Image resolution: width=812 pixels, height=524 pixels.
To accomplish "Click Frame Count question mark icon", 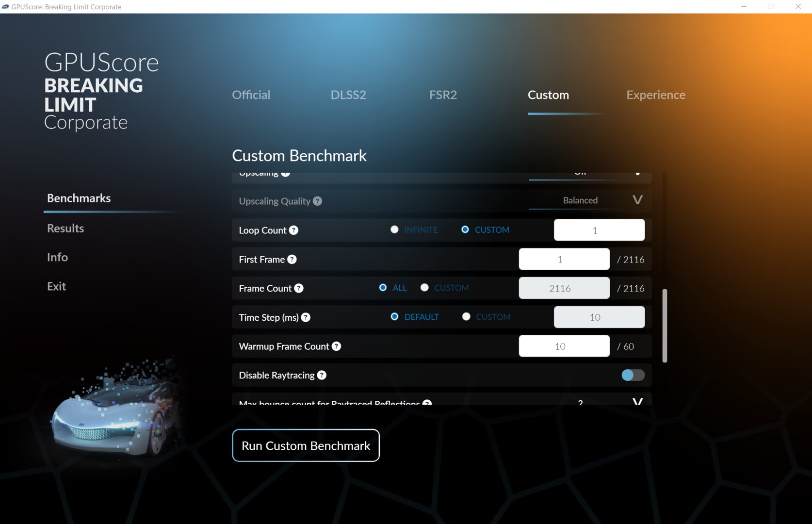I will (x=299, y=288).
